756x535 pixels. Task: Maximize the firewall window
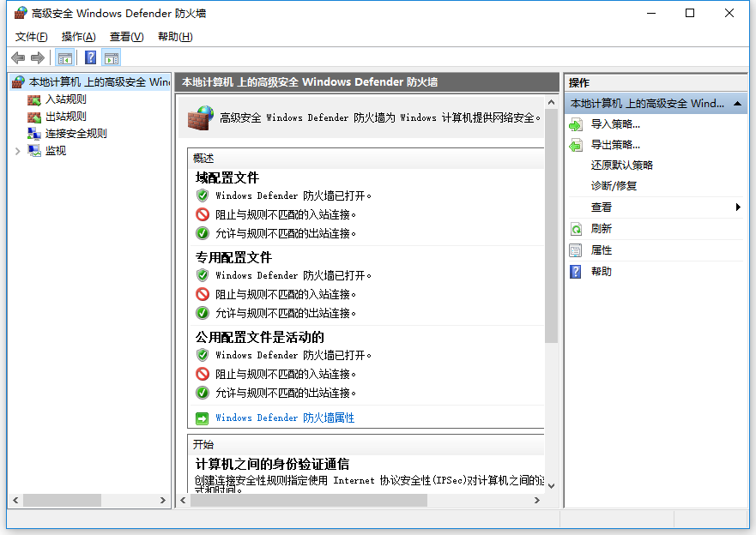coord(690,13)
